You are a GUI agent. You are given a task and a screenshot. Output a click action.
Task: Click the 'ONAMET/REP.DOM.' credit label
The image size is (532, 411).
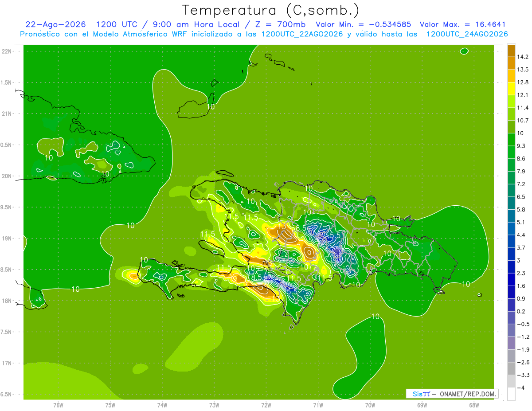click(x=468, y=394)
